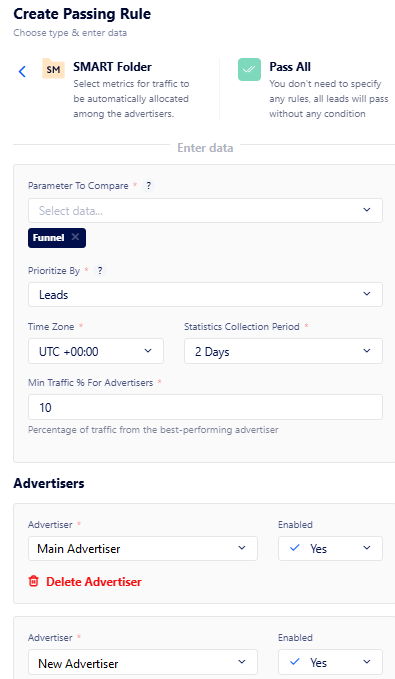Edit the Min Traffic % input field
Screen dimensions: 395x679
click(205, 407)
